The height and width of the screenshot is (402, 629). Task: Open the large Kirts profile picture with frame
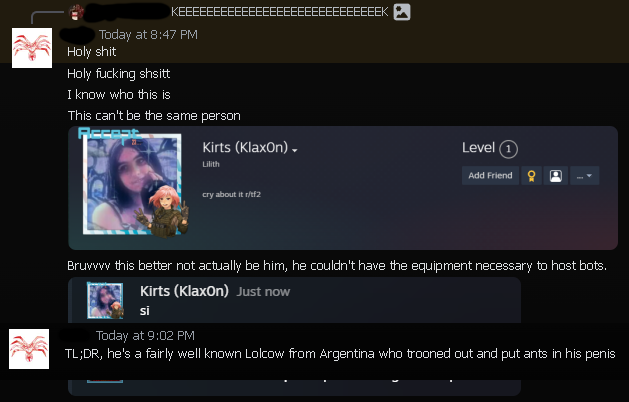tap(133, 183)
